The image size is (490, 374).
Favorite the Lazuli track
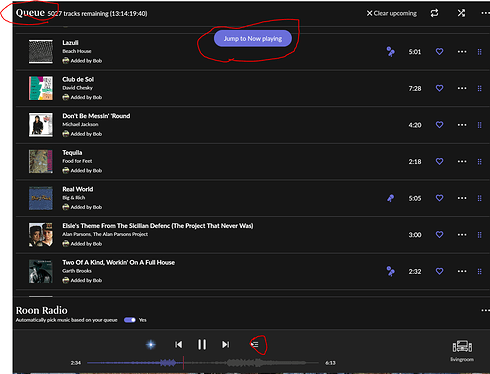(x=439, y=52)
